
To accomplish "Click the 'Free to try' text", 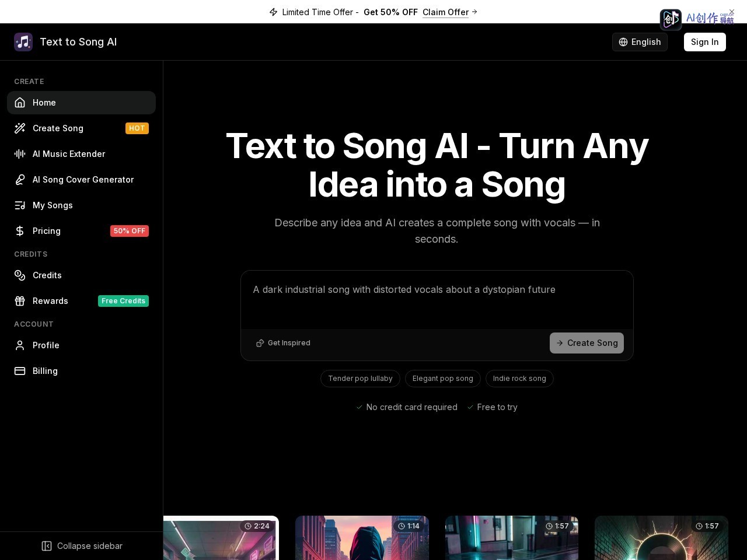I will point(497,407).
